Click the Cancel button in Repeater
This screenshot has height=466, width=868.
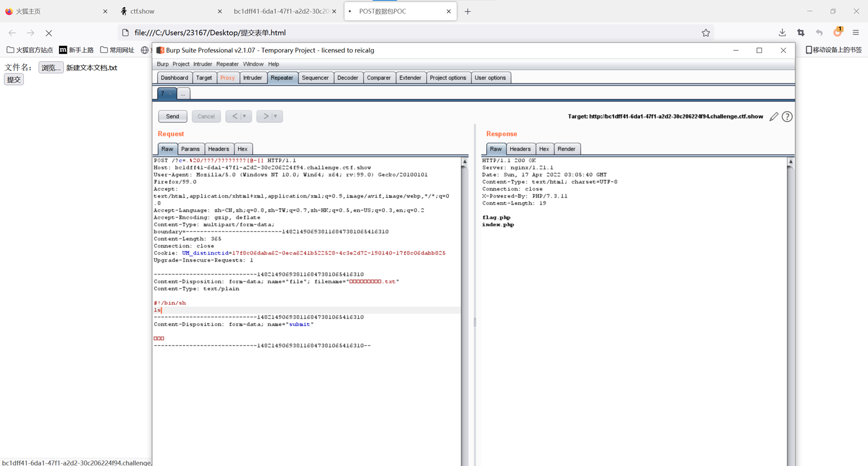tap(206, 116)
